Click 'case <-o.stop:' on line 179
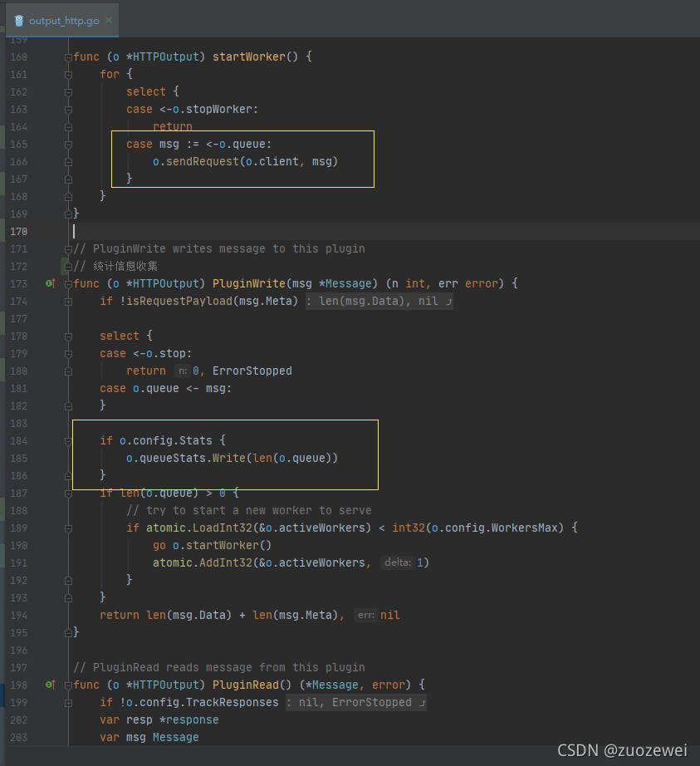 [x=146, y=353]
